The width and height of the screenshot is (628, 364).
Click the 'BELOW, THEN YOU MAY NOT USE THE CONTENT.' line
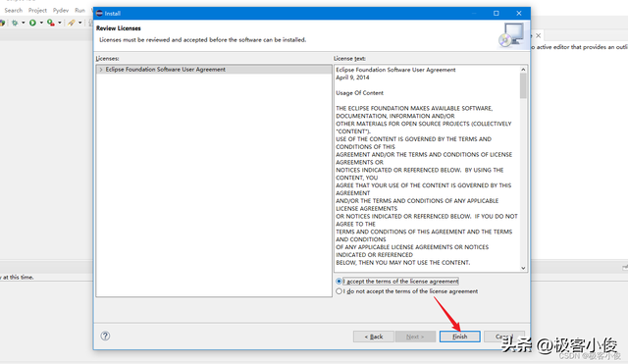[403, 263]
